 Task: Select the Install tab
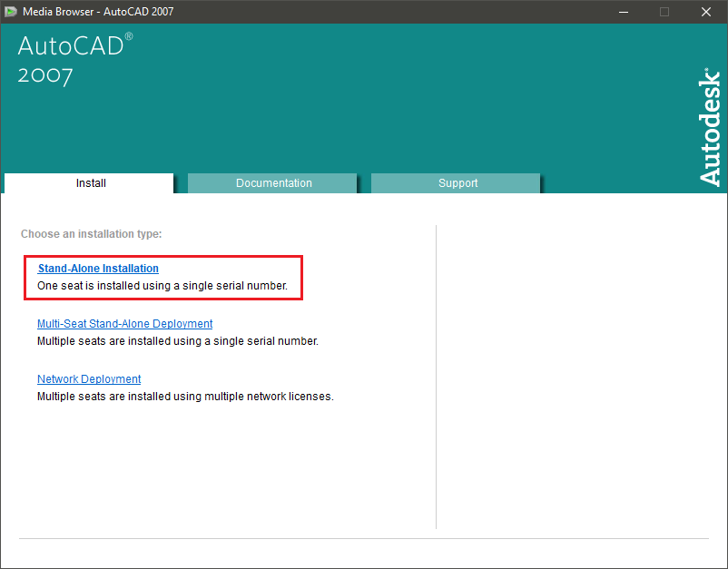[x=89, y=182]
